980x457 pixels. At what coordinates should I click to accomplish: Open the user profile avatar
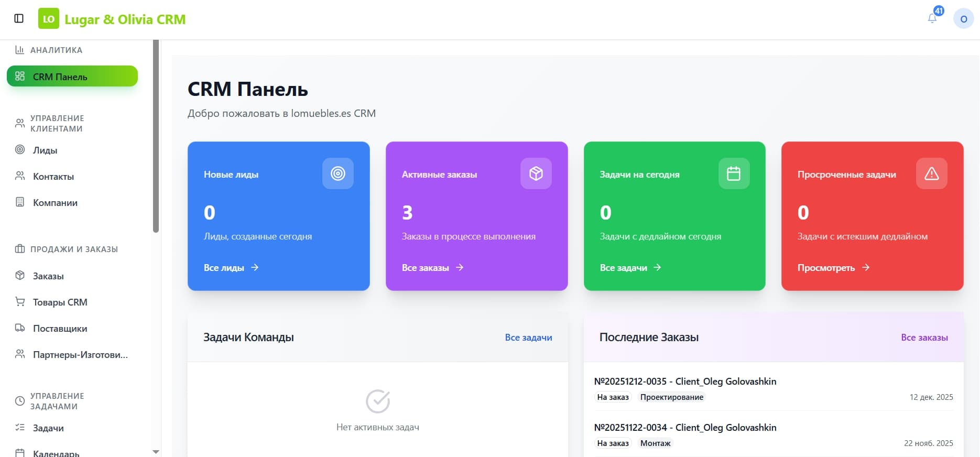coord(963,19)
